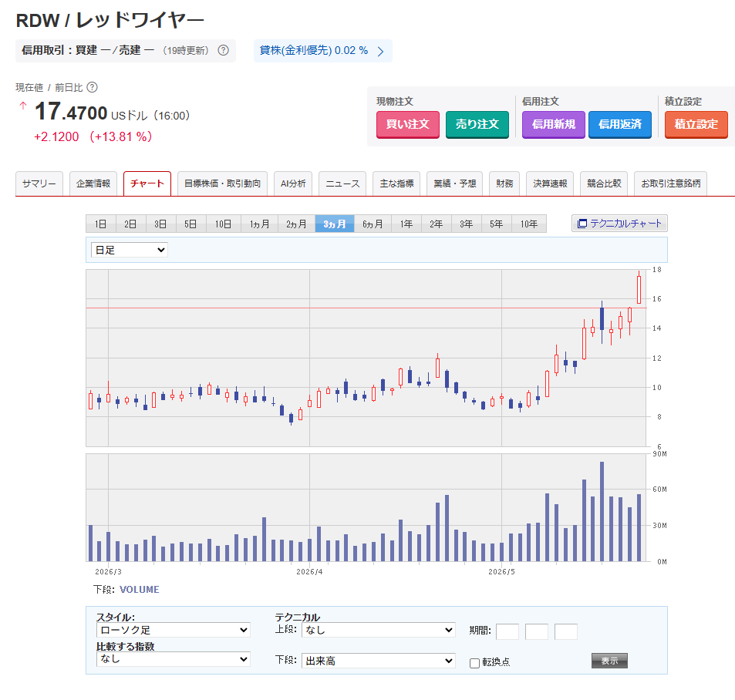Click the 信用新規 button

[554, 124]
